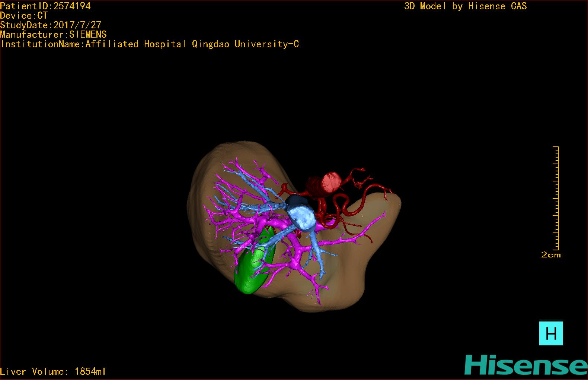The width and height of the screenshot is (588, 380).
Task: Click the 2cm scale label
Action: click(551, 255)
